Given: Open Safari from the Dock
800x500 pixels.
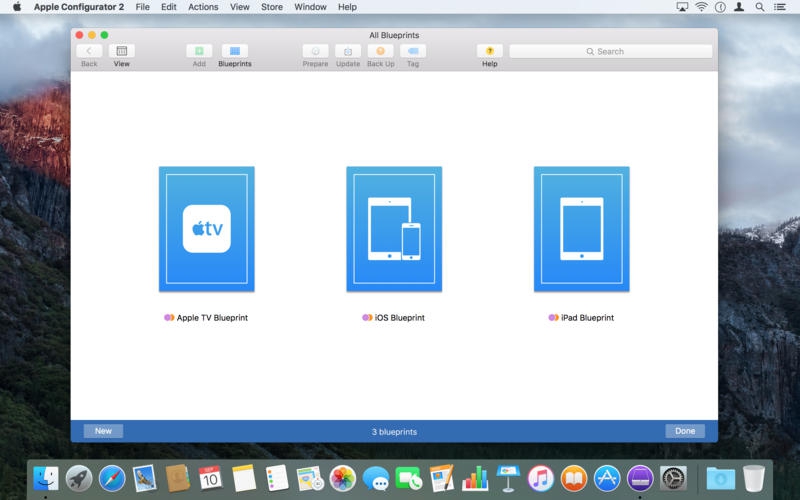Looking at the screenshot, I should (112, 478).
